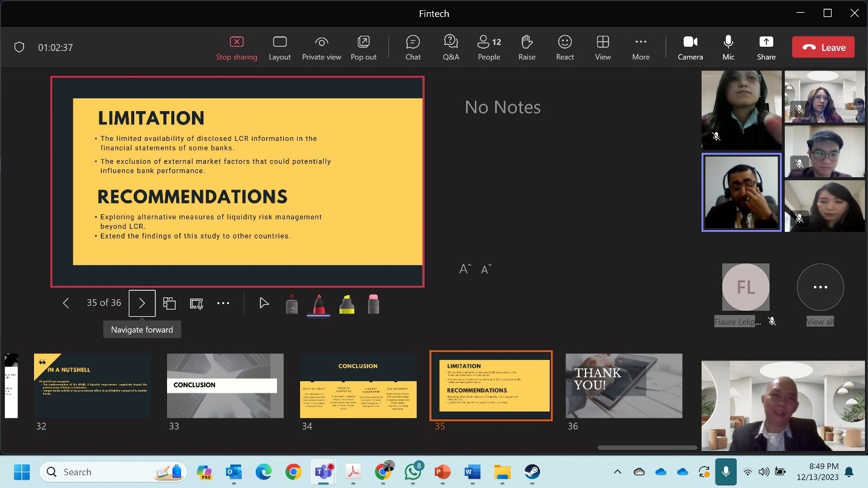Open the slide grid view icon
Image resolution: width=868 pixels, height=488 pixels.
(x=169, y=303)
